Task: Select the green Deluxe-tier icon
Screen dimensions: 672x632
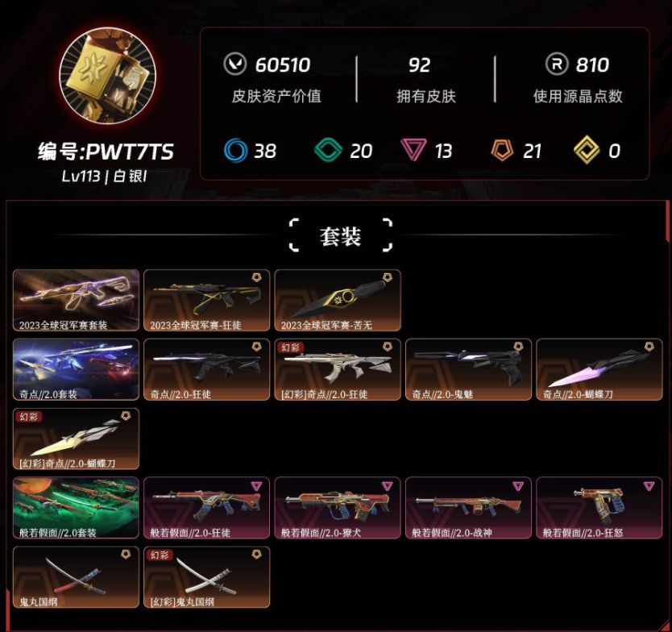Action: [328, 151]
